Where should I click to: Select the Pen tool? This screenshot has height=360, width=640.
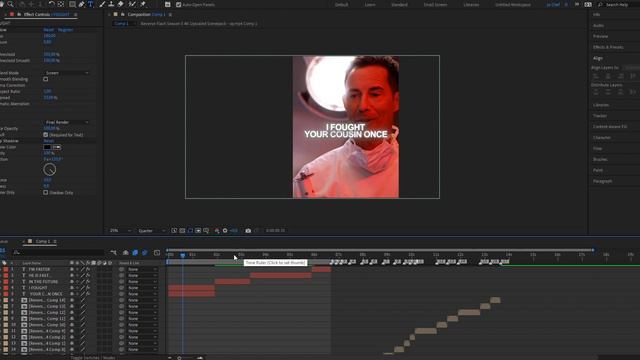(x=81, y=4)
